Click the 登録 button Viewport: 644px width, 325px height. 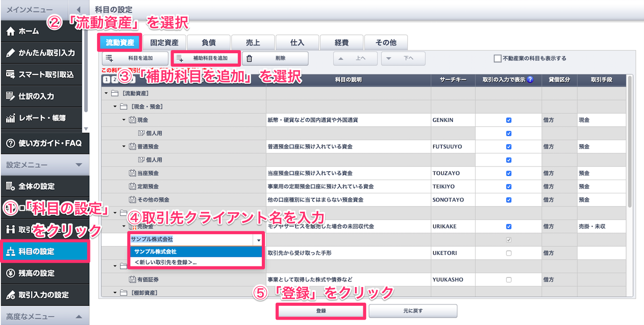pos(321,311)
